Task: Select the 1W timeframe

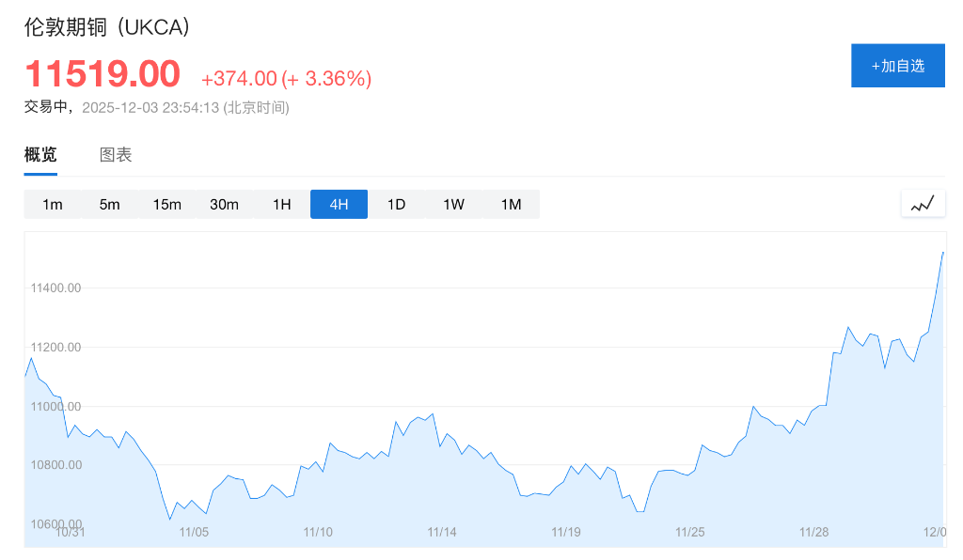Action: pos(452,204)
